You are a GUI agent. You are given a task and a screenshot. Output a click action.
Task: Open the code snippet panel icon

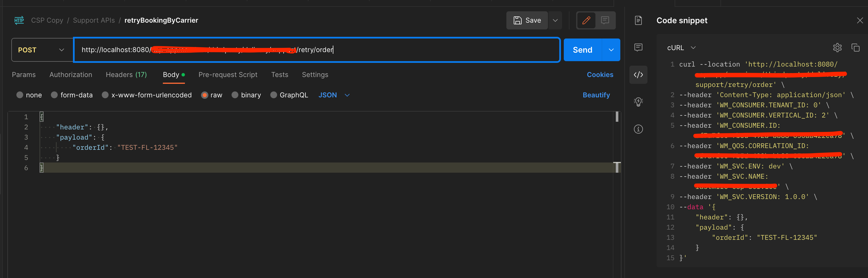[x=638, y=74]
